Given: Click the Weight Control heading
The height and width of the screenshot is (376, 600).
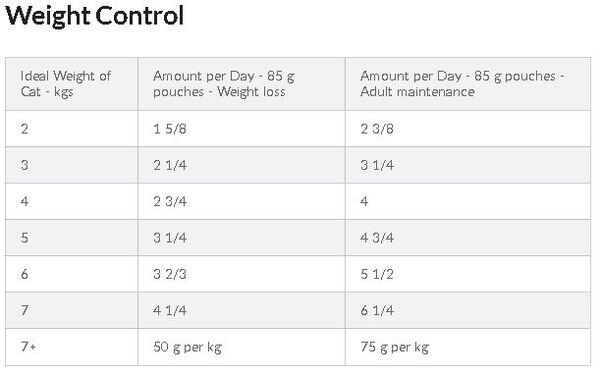Looking at the screenshot, I should 95,16.
